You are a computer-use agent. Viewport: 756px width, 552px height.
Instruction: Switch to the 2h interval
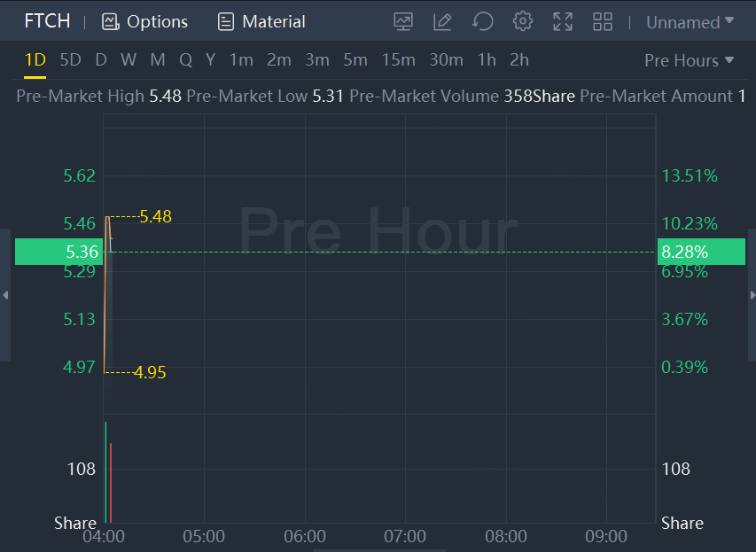[x=519, y=59]
